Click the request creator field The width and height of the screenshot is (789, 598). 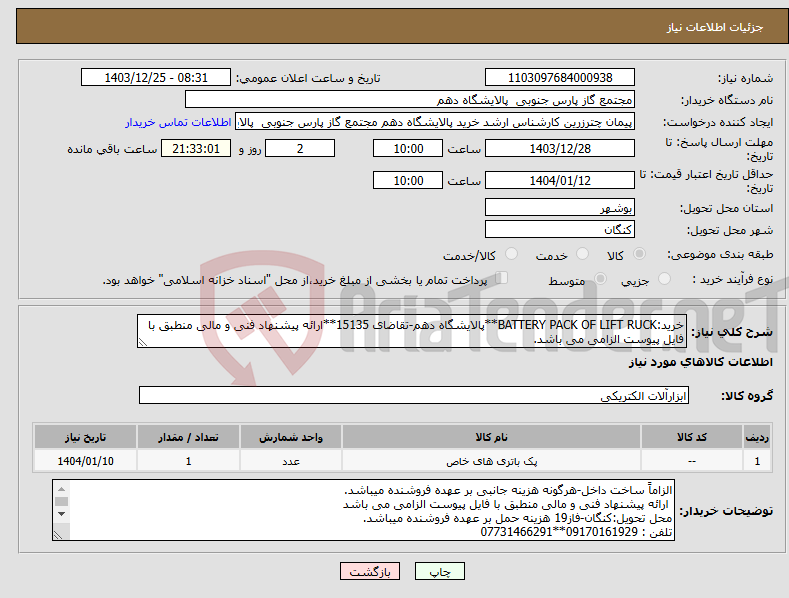tap(435, 122)
